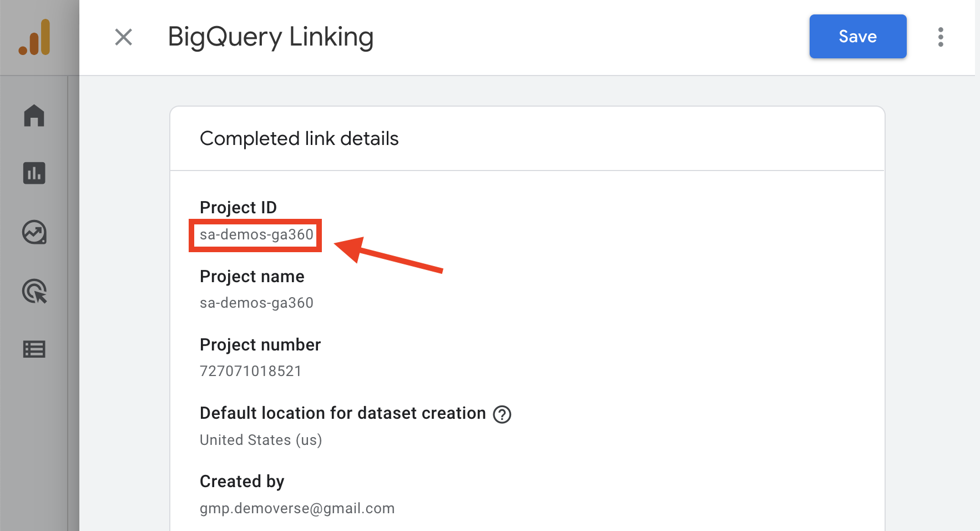Image resolution: width=980 pixels, height=531 pixels.
Task: Click the gmp.demoverse@gmail.com creator email
Action: [297, 508]
